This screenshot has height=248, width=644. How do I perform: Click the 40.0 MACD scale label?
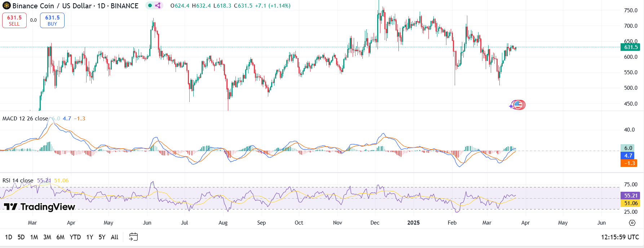(x=629, y=130)
